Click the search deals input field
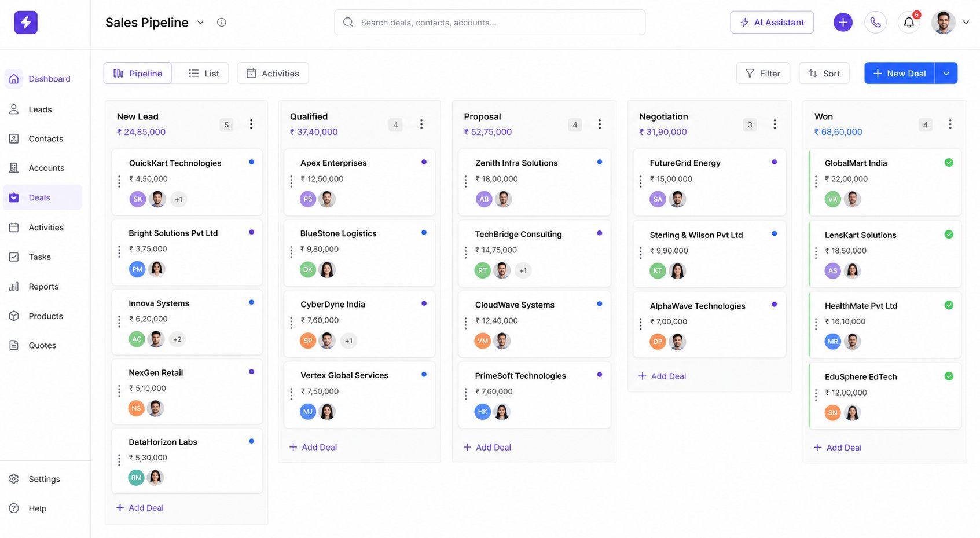Screen dimensions: 980x538 pos(490,23)
